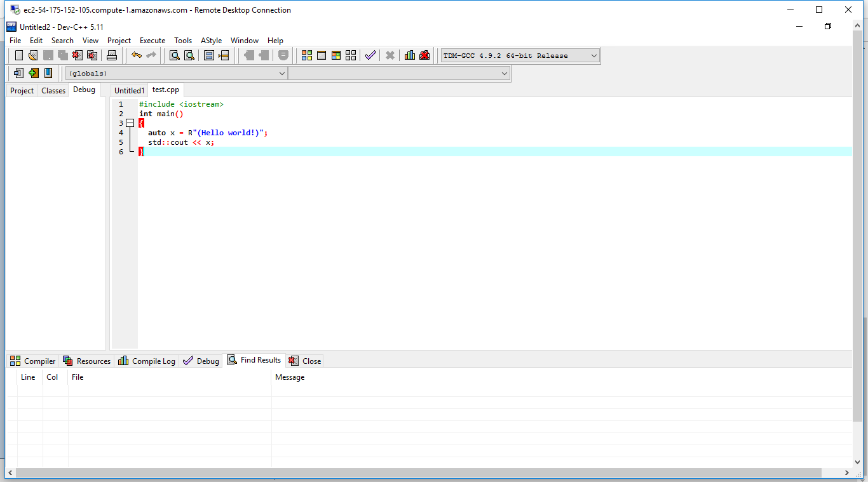868x482 pixels.
Task: Click the Compile icon with four colored squares
Action: click(307, 55)
